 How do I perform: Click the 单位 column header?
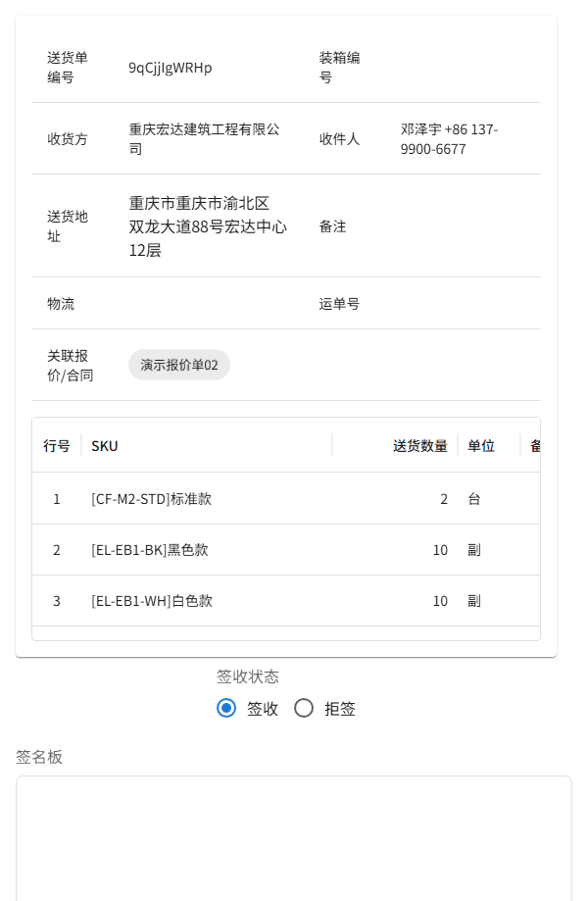480,446
